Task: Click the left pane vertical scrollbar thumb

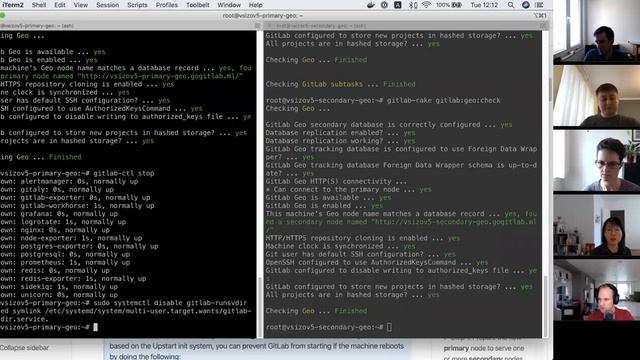Action: [x=260, y=307]
